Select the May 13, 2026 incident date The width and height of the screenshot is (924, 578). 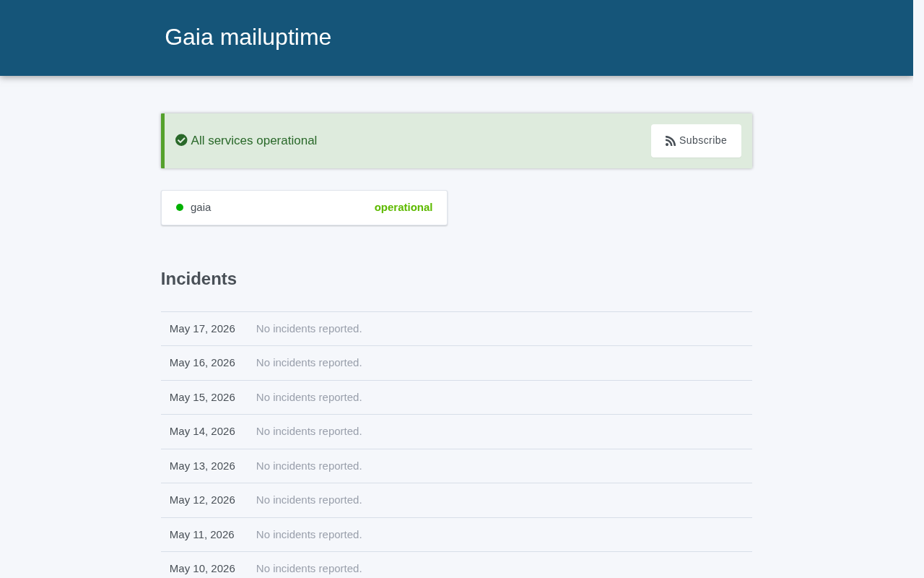click(x=202, y=466)
